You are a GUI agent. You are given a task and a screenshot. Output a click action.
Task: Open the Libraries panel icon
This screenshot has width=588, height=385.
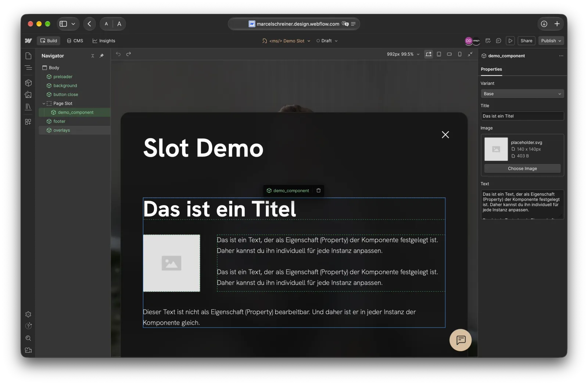tap(28, 107)
